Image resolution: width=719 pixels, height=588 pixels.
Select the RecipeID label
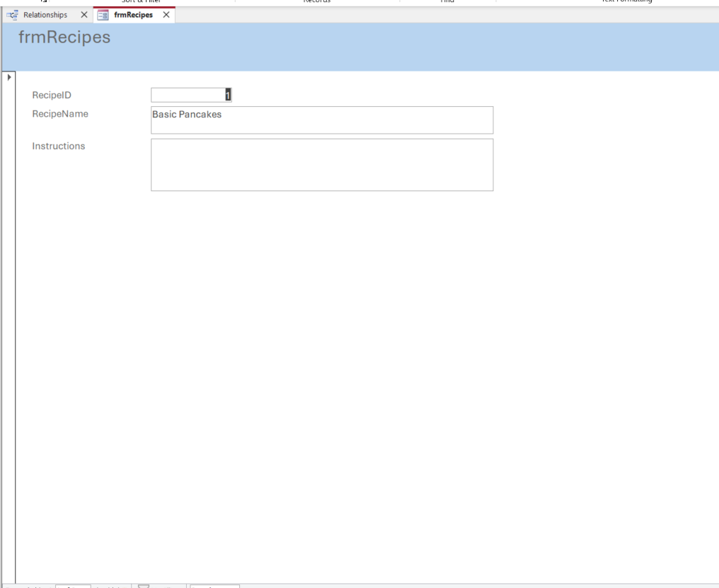coord(52,95)
